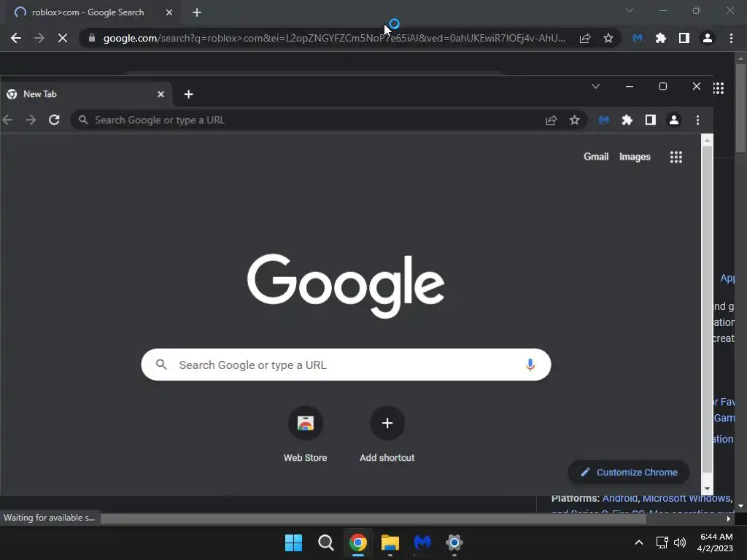Click forward arrow in background Google Search window
This screenshot has width=747, height=560.
pos(39,38)
